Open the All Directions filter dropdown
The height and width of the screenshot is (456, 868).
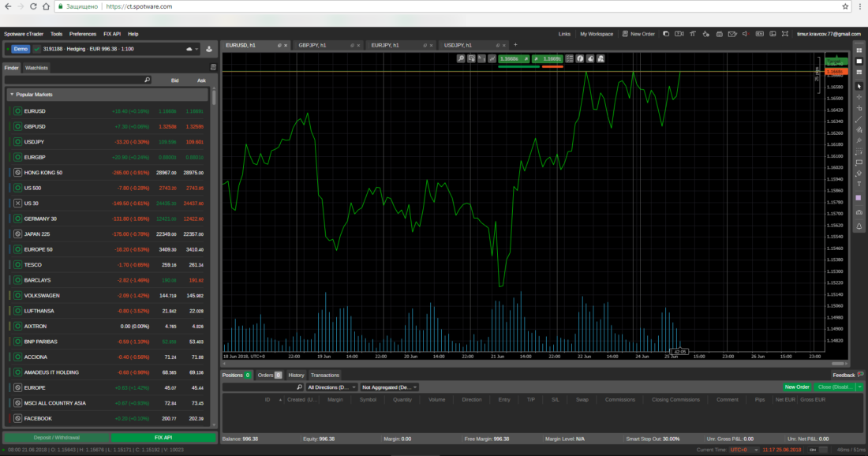(x=331, y=387)
